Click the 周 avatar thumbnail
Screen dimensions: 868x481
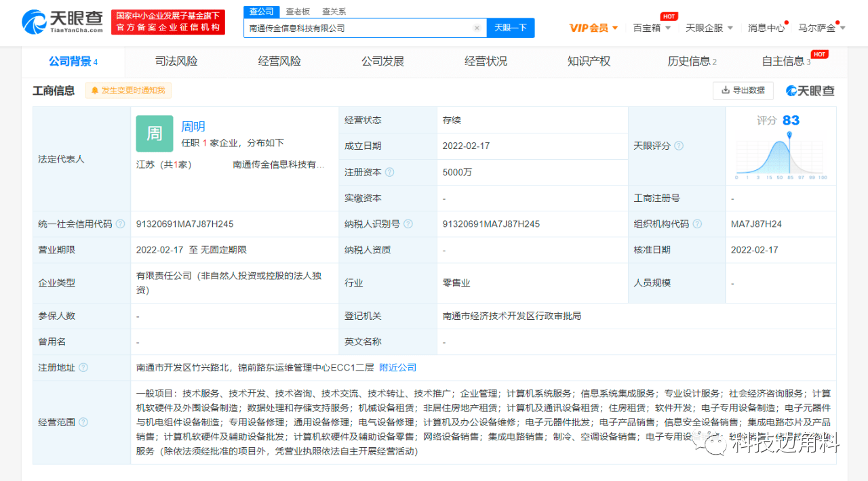click(x=155, y=133)
